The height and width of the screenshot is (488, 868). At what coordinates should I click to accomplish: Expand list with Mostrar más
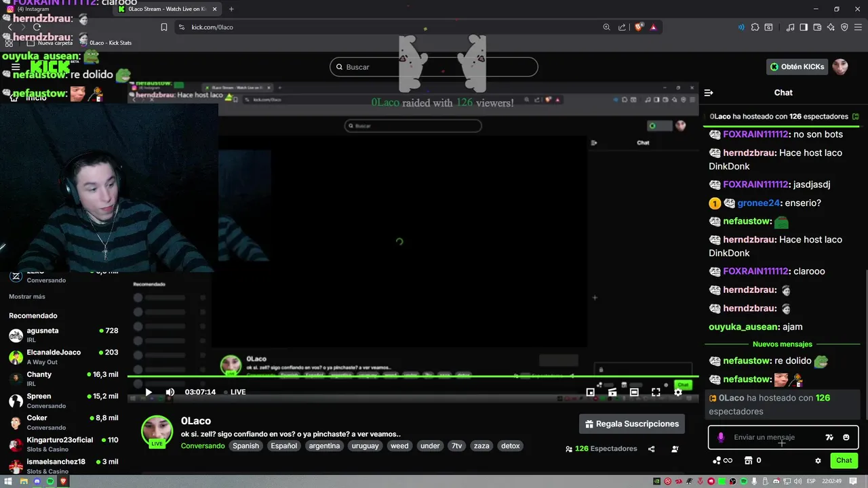(x=27, y=297)
